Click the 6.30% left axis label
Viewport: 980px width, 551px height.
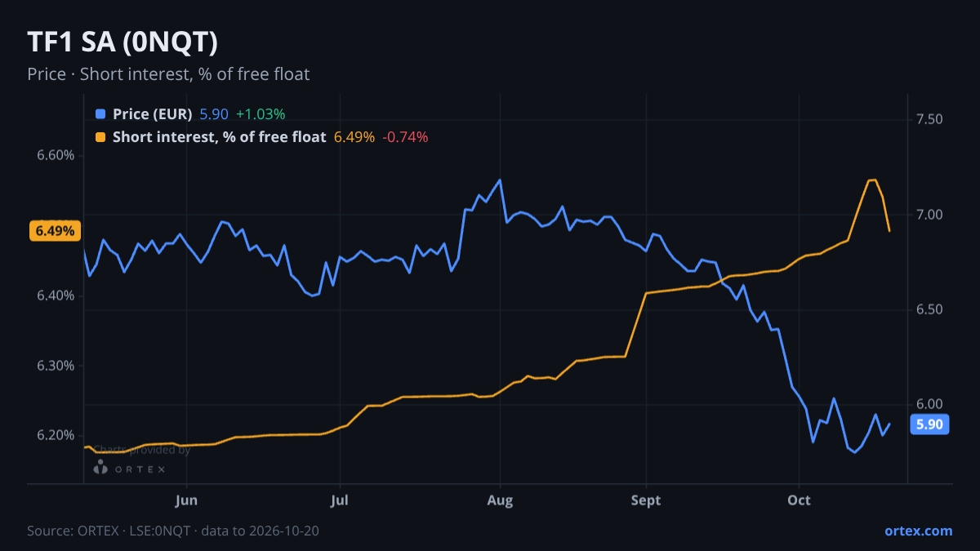tap(56, 366)
